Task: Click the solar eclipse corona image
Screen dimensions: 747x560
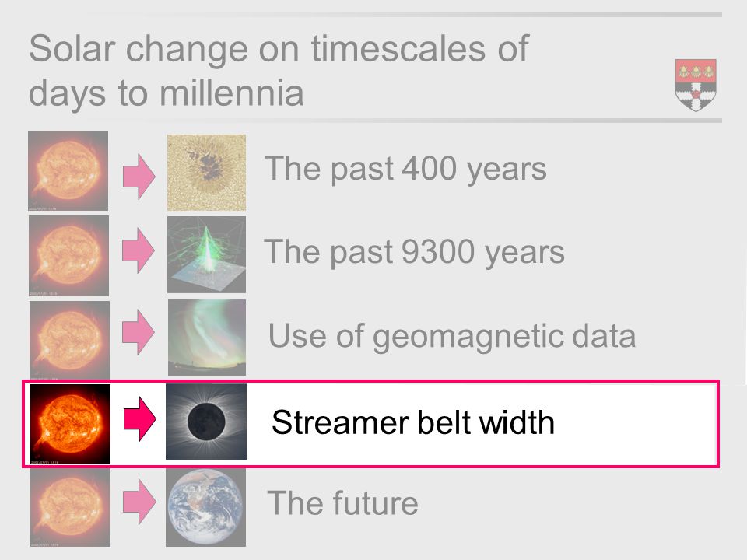Action: click(206, 422)
